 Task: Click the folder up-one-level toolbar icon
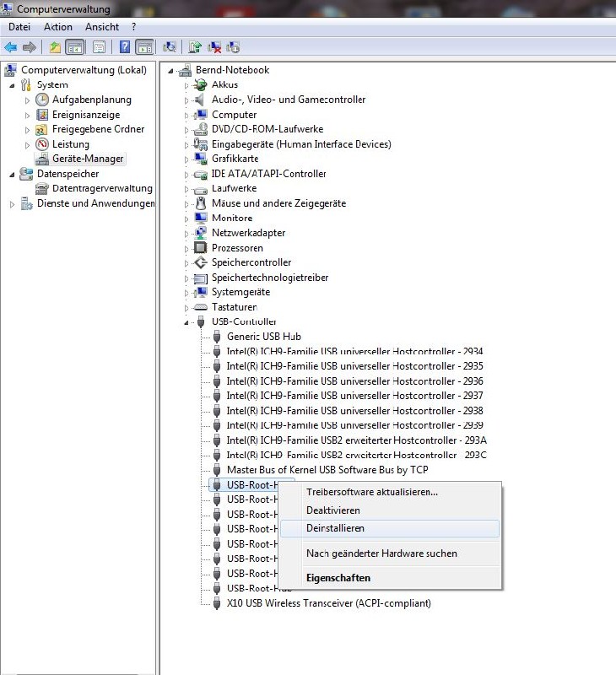click(x=55, y=47)
